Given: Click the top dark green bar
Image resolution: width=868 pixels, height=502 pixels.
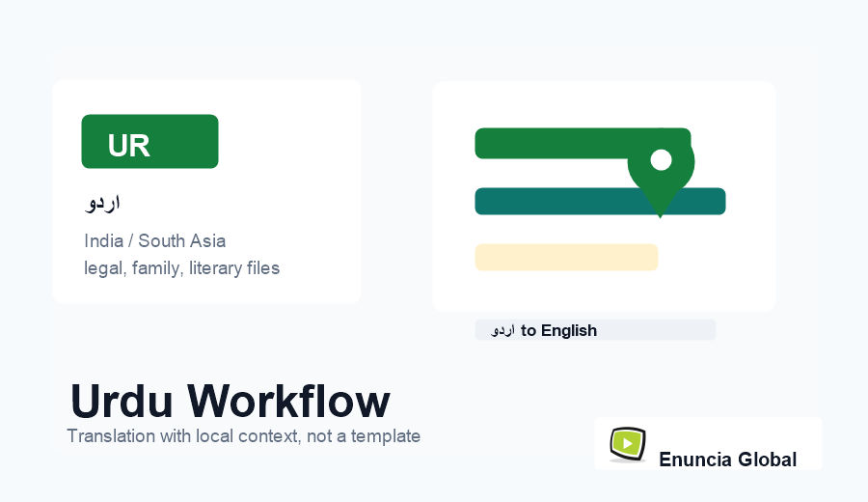Looking at the screenshot, I should coord(583,144).
